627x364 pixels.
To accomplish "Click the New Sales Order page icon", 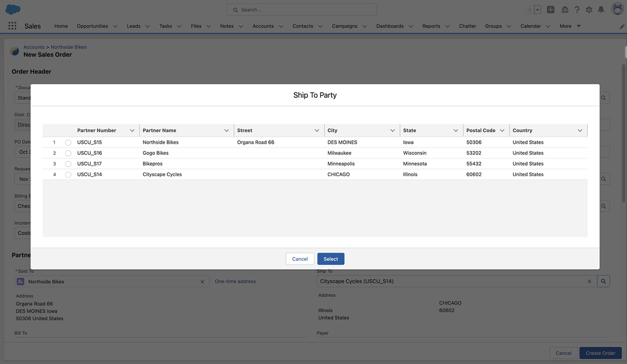I will tap(15, 51).
